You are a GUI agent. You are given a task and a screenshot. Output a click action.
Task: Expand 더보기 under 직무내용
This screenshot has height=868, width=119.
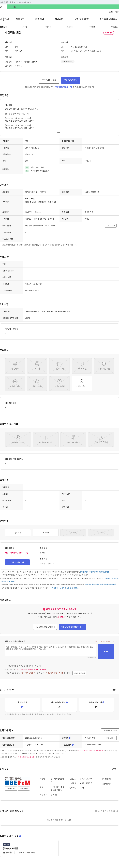pos(59,132)
